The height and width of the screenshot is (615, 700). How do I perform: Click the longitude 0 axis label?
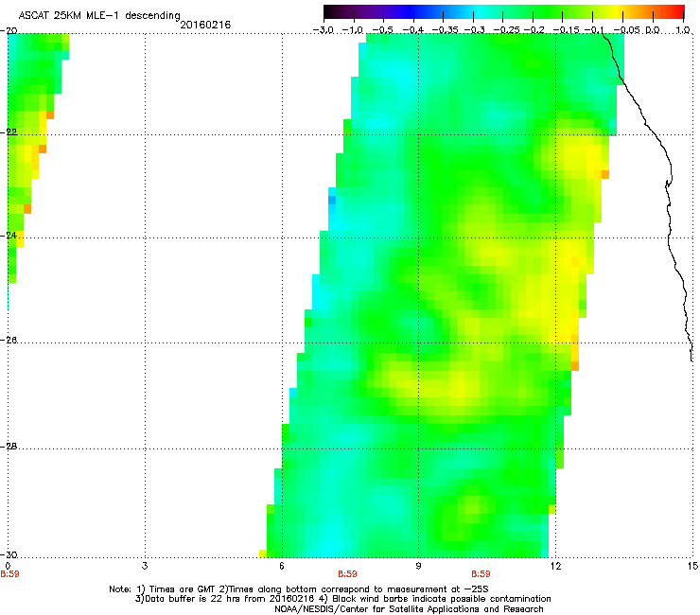tap(8, 567)
